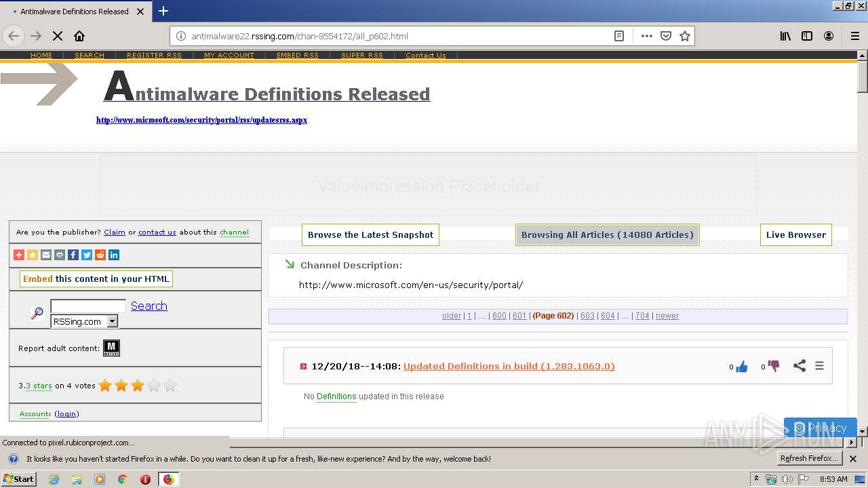Viewport: 868px width, 488px height.
Task: Go to page 603 in pagination
Action: click(x=587, y=316)
